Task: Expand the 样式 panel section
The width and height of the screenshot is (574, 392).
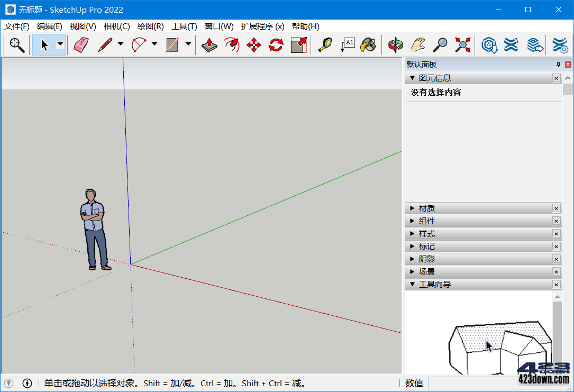Action: 412,233
